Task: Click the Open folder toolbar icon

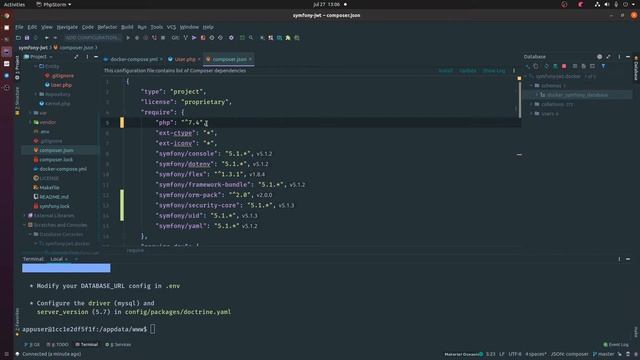Action: pyautogui.click(x=18, y=38)
